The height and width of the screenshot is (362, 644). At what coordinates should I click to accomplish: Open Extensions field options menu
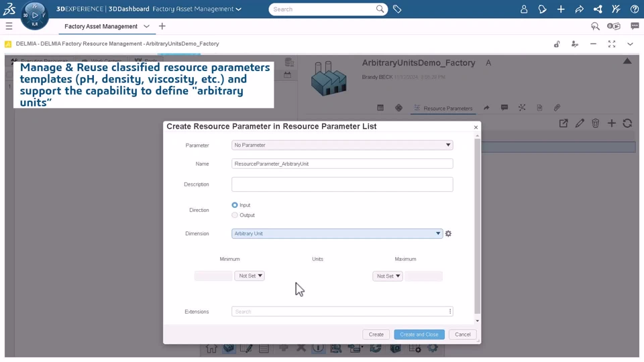[x=450, y=312]
